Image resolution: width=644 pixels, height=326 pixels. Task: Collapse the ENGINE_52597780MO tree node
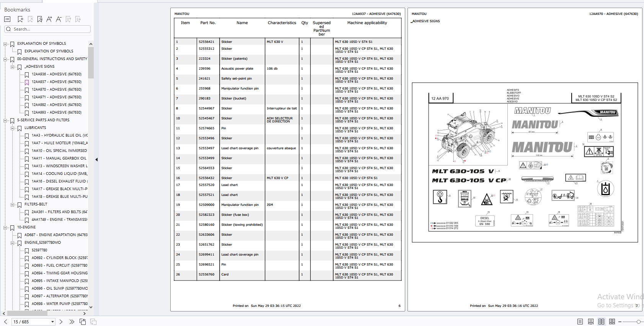(x=13, y=243)
